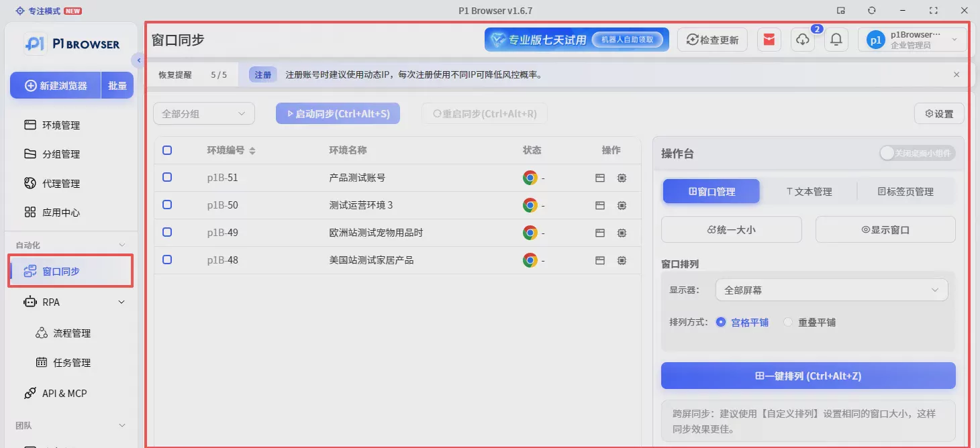Click the 机器人自助领取 button
The width and height of the screenshot is (980, 448).
click(x=626, y=40)
